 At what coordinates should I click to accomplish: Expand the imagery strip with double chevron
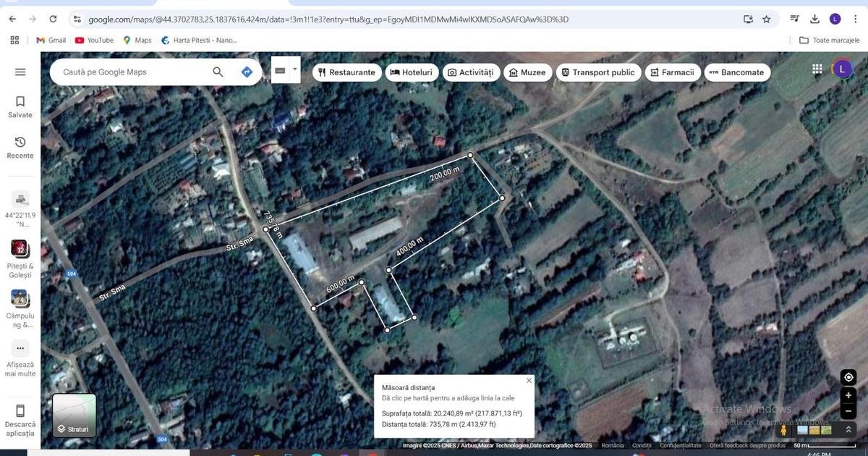pyautogui.click(x=848, y=430)
